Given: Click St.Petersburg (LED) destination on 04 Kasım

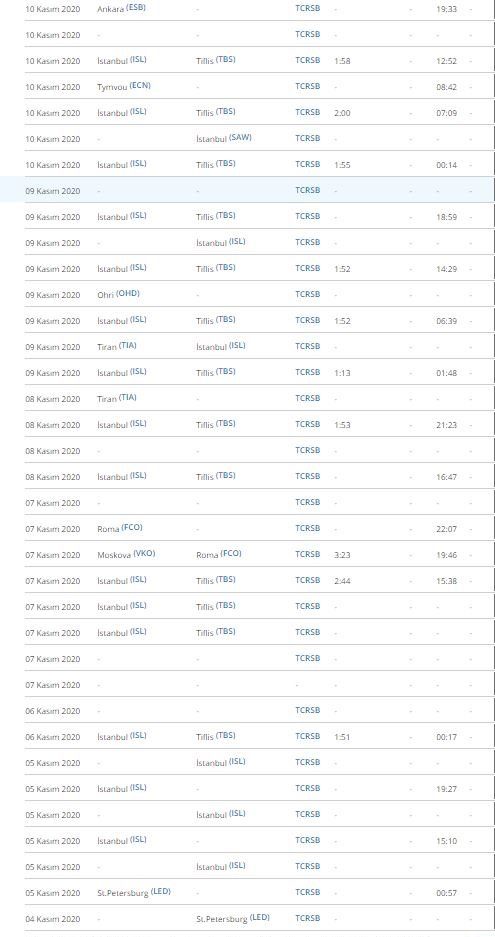Looking at the screenshot, I should [233, 918].
